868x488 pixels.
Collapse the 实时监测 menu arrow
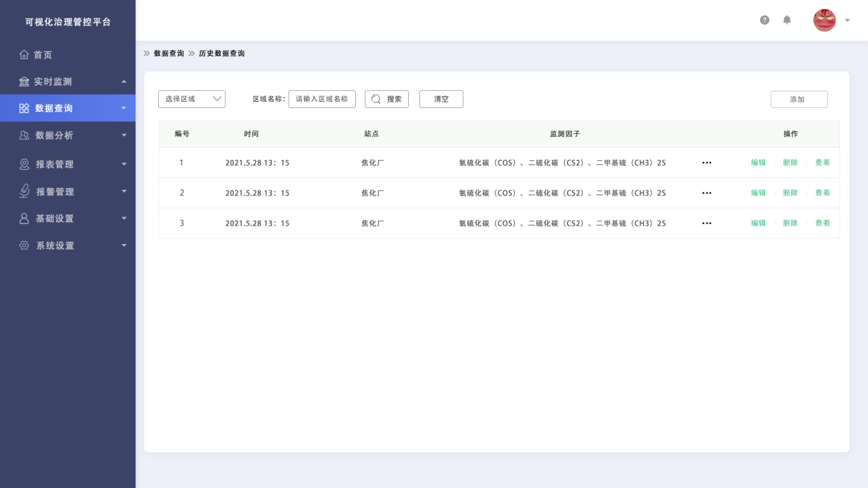coord(124,82)
